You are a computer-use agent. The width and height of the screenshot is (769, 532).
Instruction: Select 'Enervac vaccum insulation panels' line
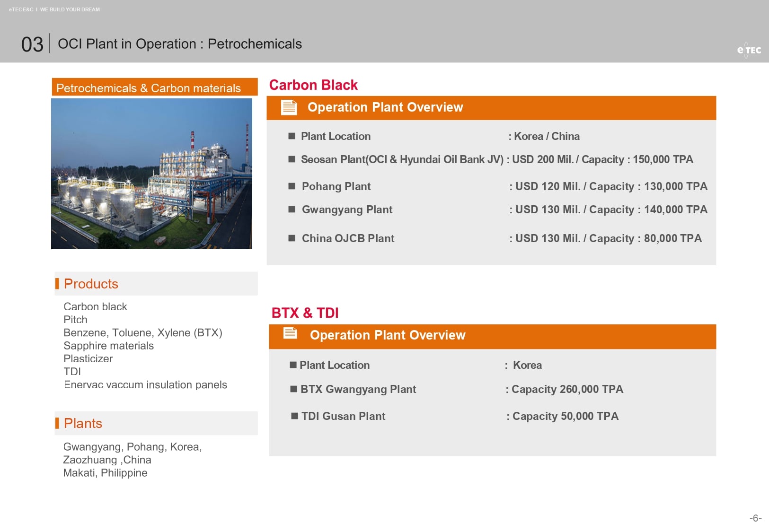(x=145, y=385)
